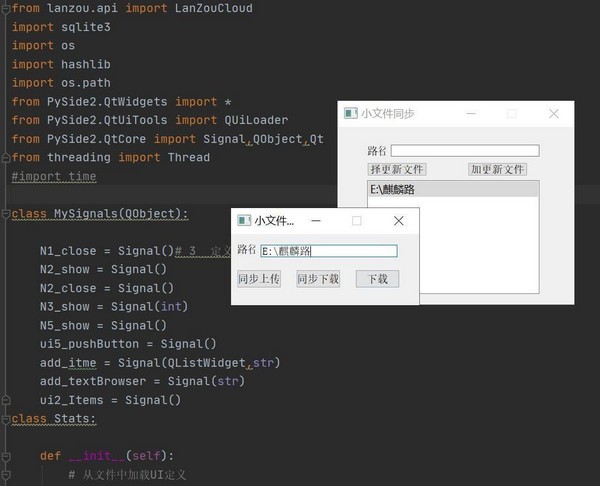The width and height of the screenshot is (600, 486).
Task: Click the 择更新文件 button
Action: click(397, 169)
